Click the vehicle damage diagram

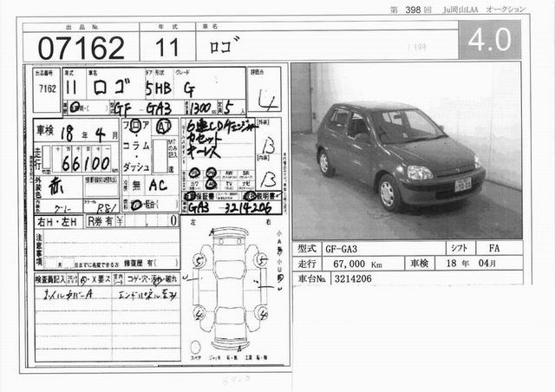[x=230, y=289]
